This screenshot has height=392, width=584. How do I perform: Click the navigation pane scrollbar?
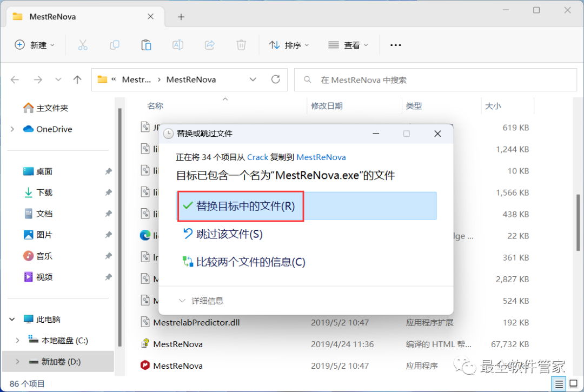coord(120,228)
